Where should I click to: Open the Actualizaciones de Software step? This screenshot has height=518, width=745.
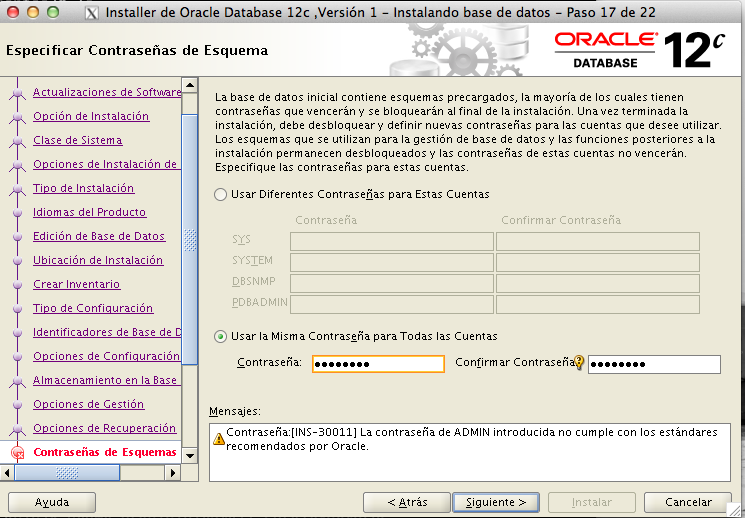point(107,92)
